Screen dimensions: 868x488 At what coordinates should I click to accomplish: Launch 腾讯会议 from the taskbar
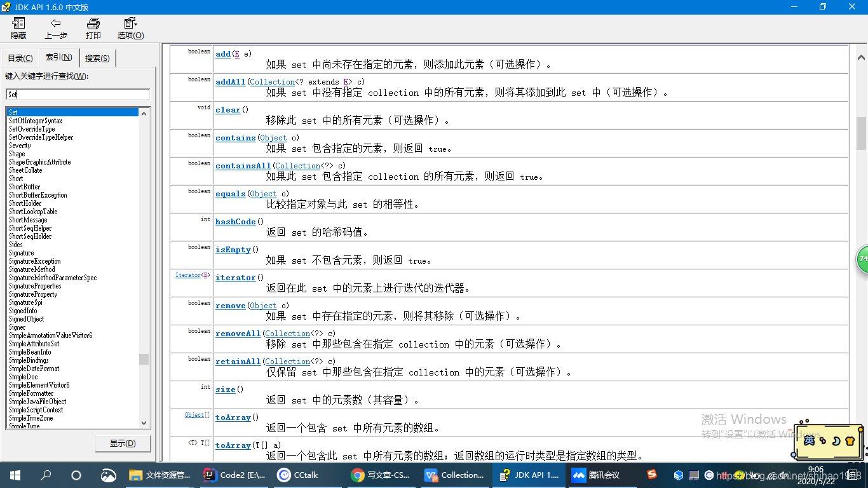click(596, 475)
